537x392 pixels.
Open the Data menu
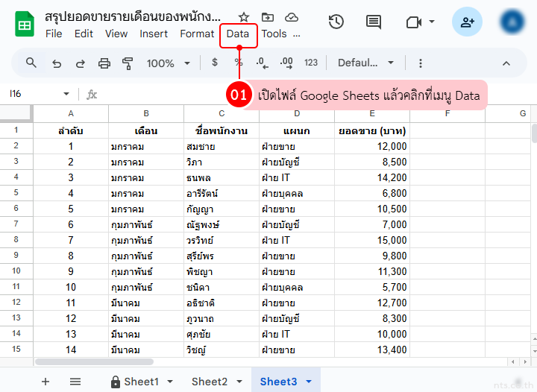pos(238,34)
